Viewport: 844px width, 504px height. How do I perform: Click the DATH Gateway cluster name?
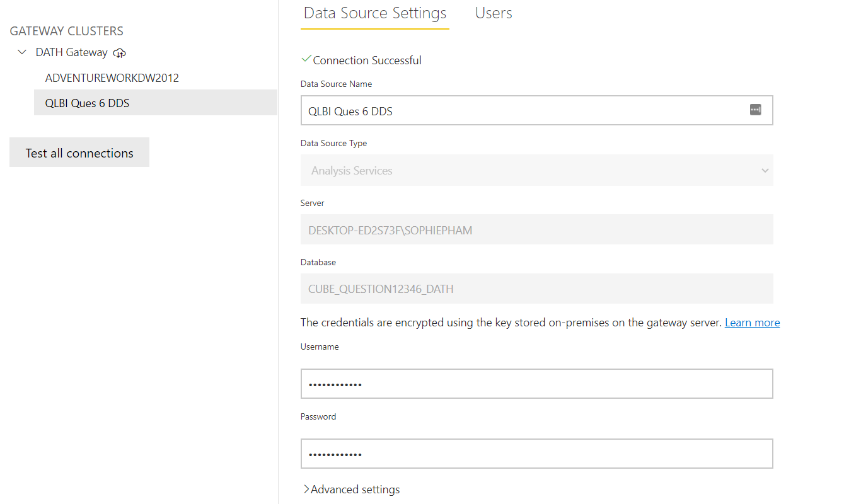pos(71,52)
